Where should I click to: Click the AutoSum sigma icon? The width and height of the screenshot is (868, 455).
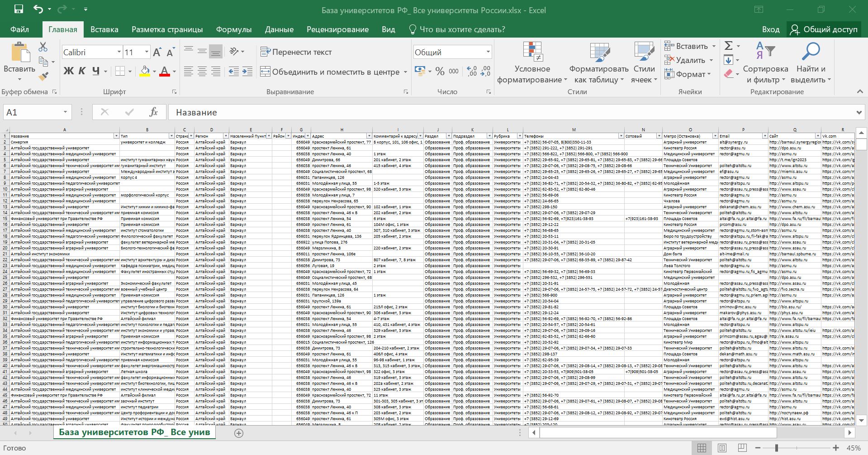[x=728, y=46]
